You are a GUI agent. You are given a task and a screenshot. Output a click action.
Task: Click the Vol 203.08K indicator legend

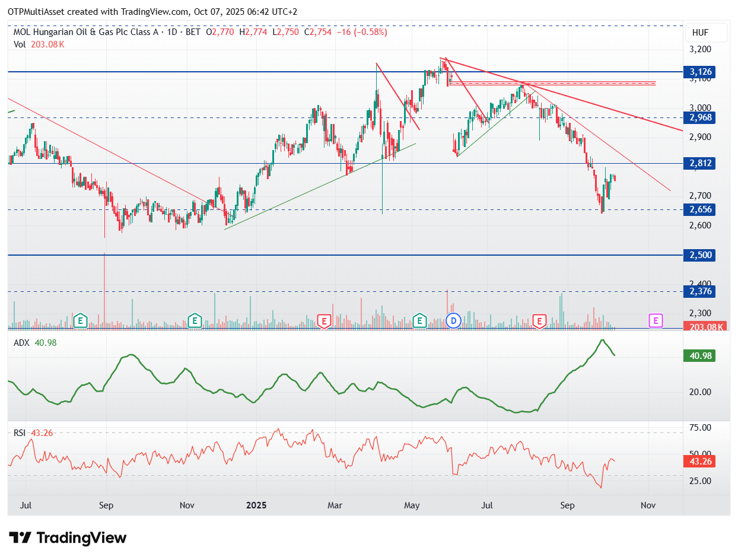point(39,44)
